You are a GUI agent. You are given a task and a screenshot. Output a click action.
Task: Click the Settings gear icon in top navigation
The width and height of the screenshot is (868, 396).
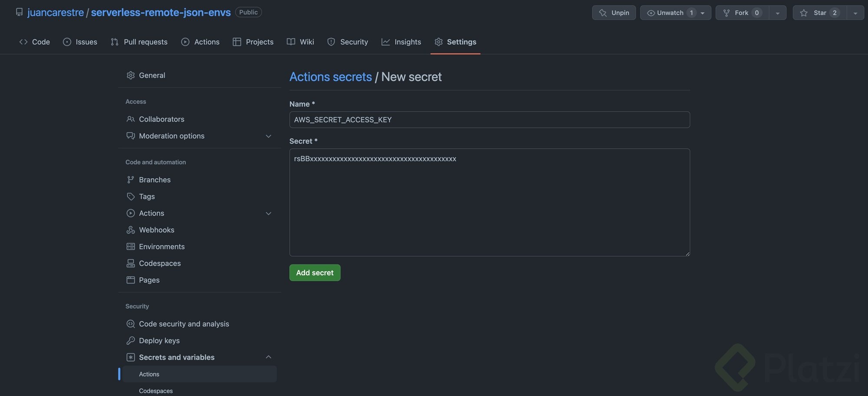click(x=439, y=42)
